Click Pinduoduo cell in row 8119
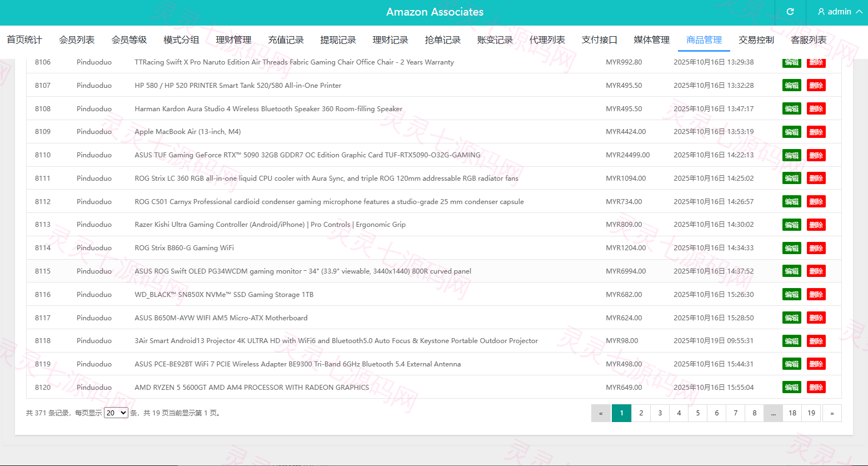868x466 pixels. pyautogui.click(x=94, y=364)
